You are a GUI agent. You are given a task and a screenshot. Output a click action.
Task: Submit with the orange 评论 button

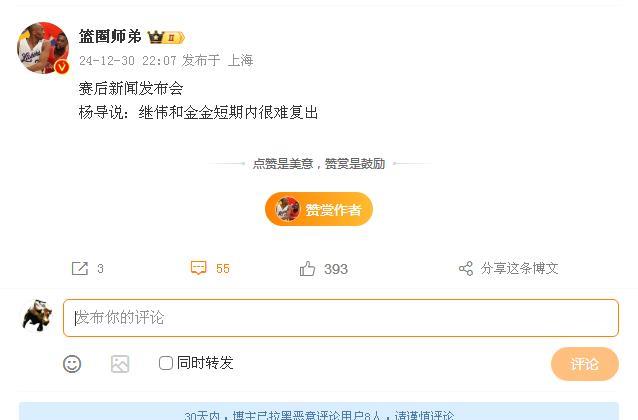click(x=585, y=364)
